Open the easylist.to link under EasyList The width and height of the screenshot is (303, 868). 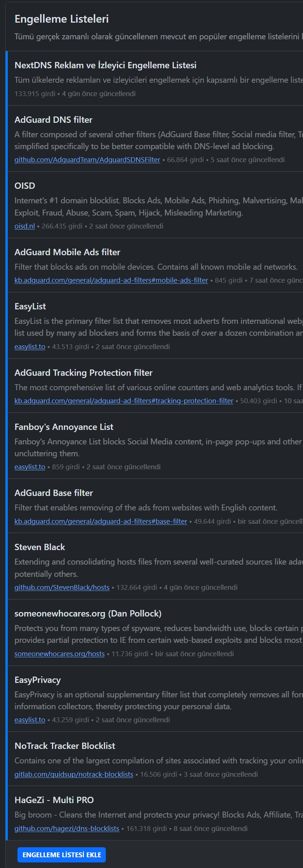30,346
